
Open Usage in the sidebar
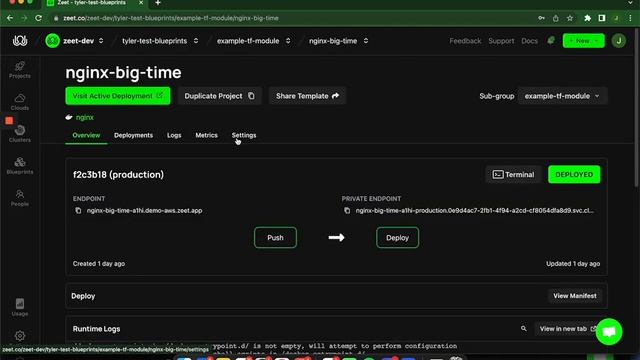pos(20,307)
